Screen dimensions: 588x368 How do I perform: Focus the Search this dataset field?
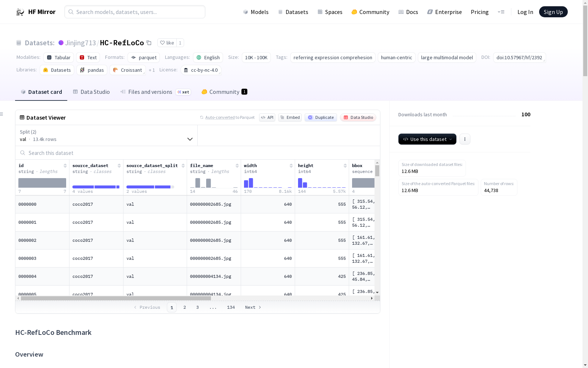198,153
